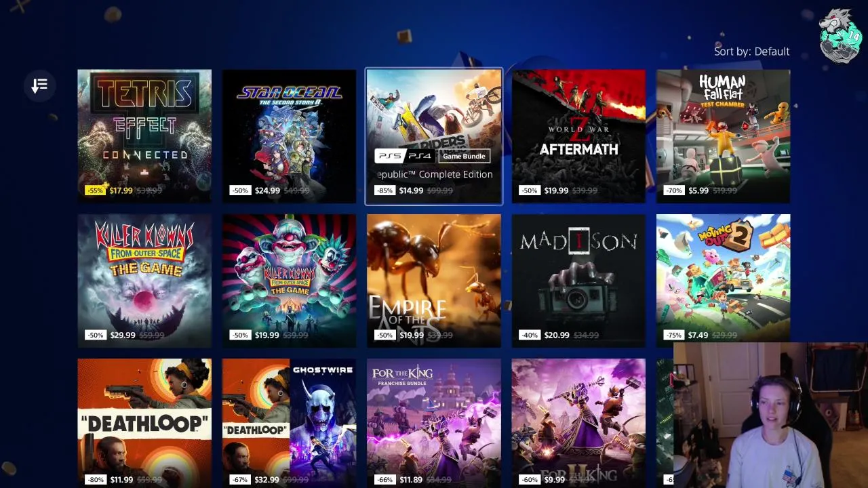Click the wolf avatar channel logo

(840, 36)
